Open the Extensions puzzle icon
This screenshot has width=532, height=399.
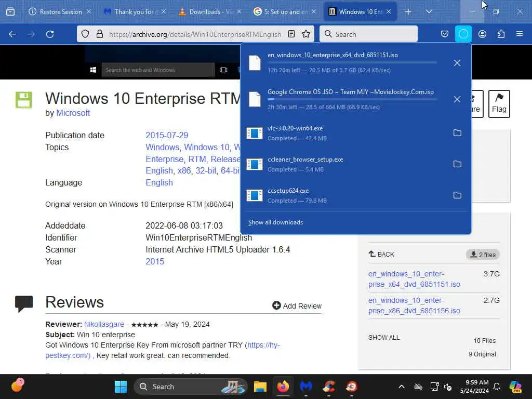pyautogui.click(x=501, y=34)
